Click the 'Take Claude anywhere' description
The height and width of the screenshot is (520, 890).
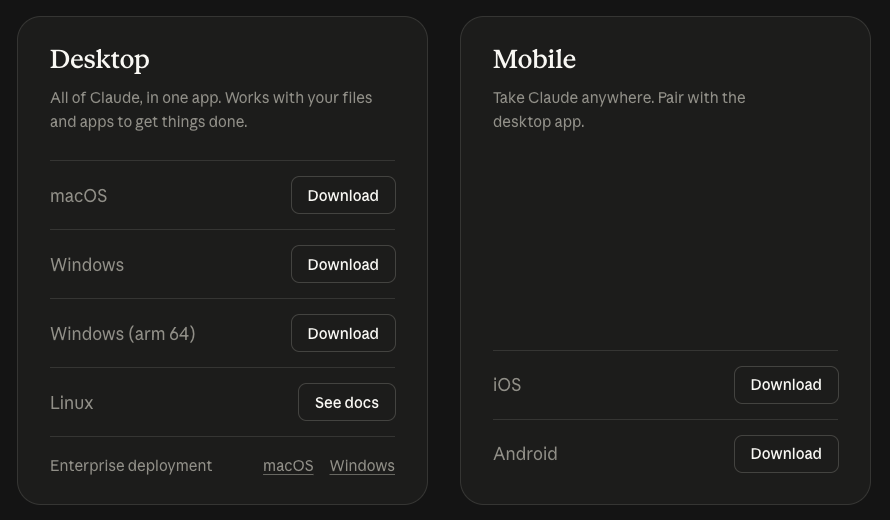619,110
